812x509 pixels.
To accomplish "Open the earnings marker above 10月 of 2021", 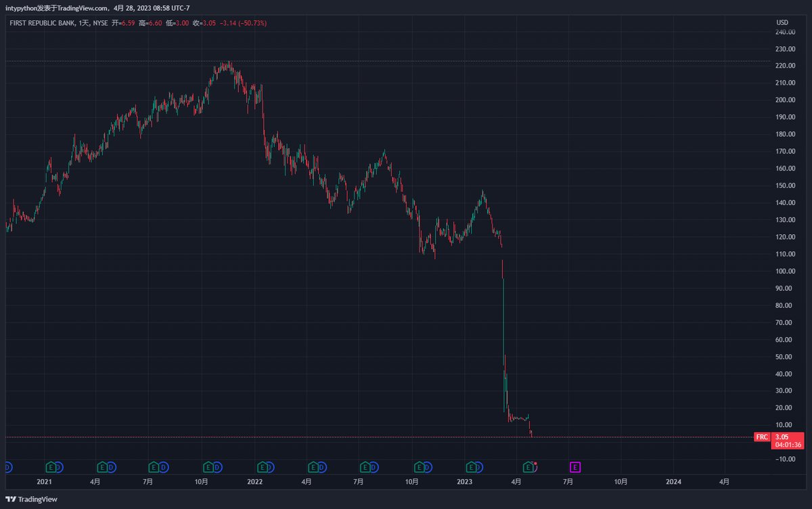I will click(208, 467).
